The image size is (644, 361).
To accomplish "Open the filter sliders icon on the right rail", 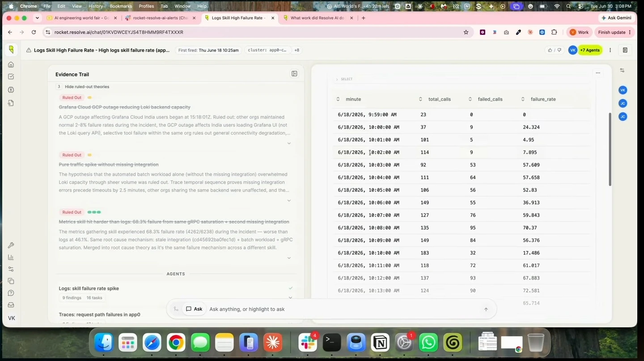I will pyautogui.click(x=622, y=70).
